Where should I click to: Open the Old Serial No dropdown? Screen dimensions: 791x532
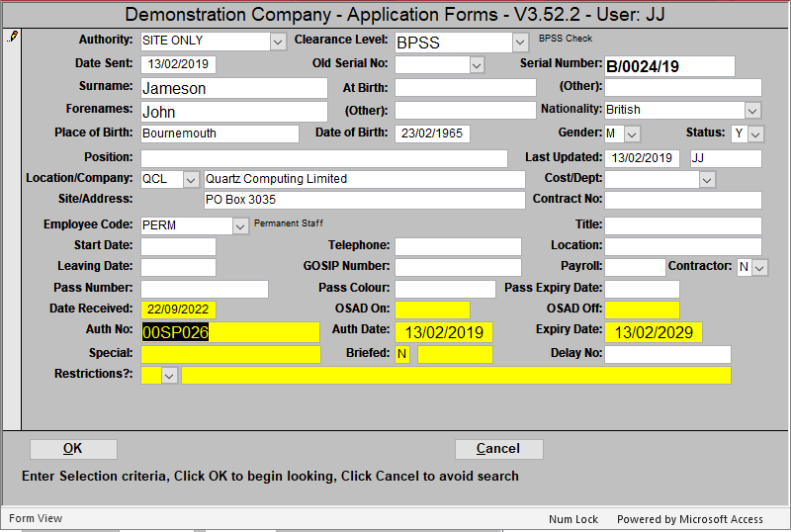click(477, 65)
